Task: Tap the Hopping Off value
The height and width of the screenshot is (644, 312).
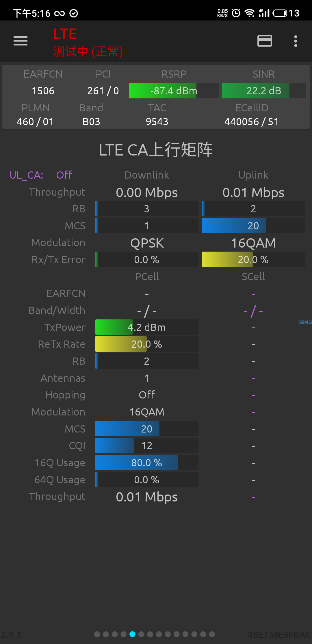Action: (147, 395)
